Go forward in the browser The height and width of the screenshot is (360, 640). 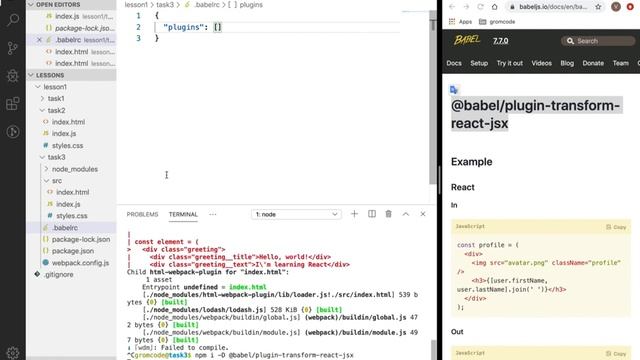(466, 7)
